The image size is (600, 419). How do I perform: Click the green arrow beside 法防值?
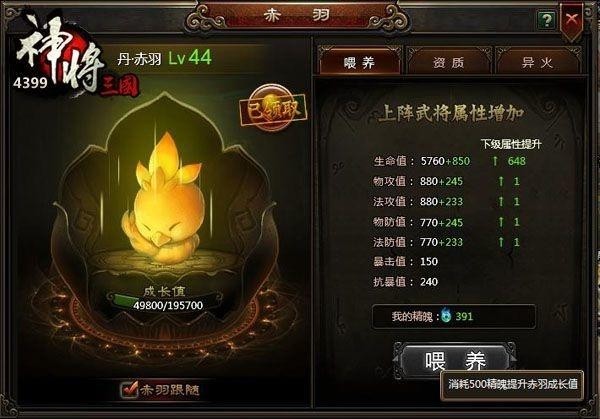click(501, 242)
